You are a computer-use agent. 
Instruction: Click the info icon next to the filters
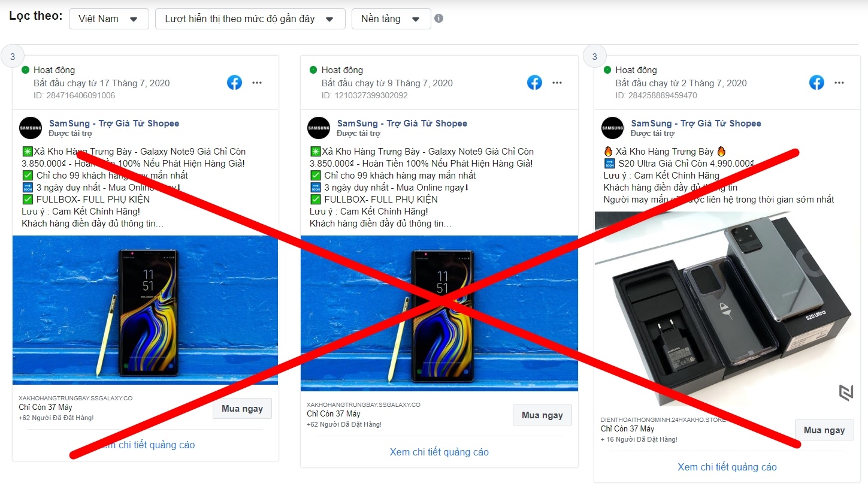coord(440,18)
